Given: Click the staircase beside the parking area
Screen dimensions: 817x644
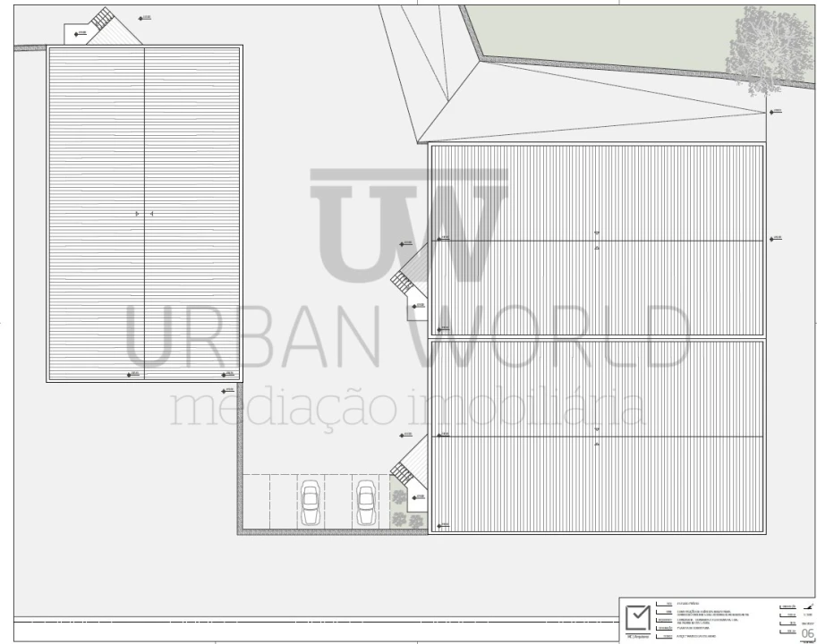Looking at the screenshot, I should (404, 471).
